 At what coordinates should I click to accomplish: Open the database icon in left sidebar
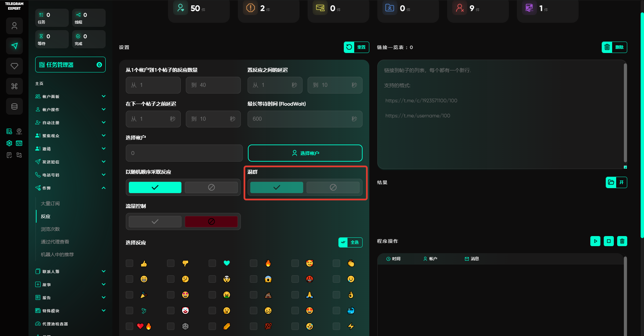[14, 106]
